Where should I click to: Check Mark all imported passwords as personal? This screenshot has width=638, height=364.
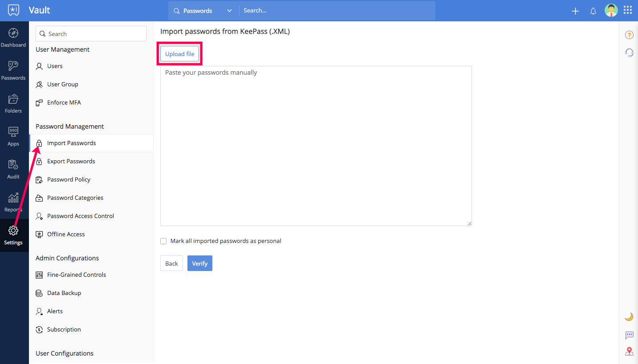pyautogui.click(x=163, y=241)
